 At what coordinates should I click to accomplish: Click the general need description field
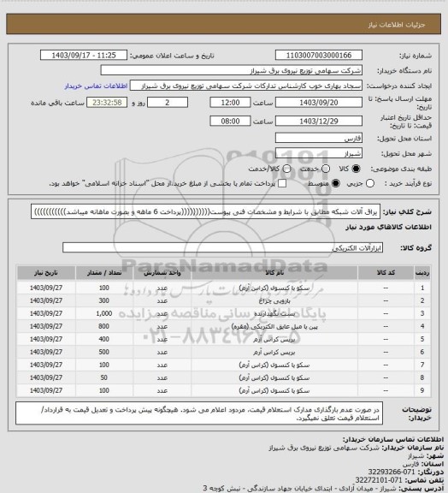(x=205, y=211)
